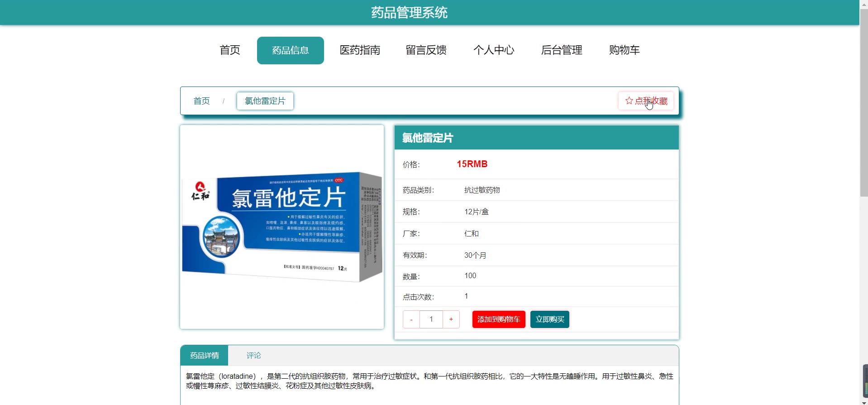Click 添加到购物车 button
The image size is (868, 405).
499,319
